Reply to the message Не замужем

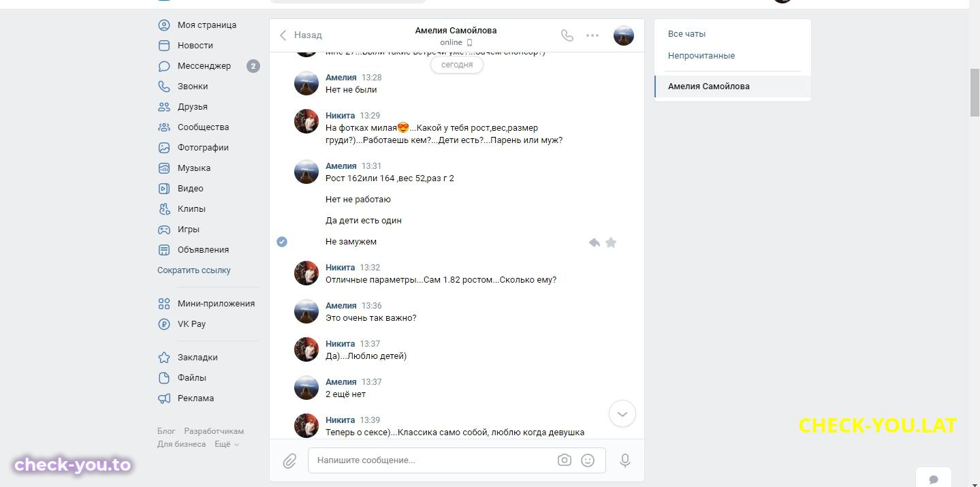pos(594,242)
